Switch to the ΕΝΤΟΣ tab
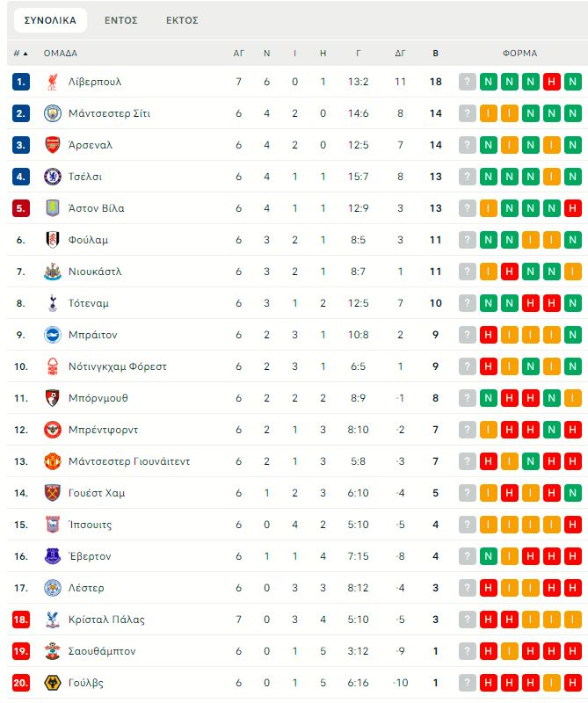This screenshot has height=703, width=588. tap(120, 20)
